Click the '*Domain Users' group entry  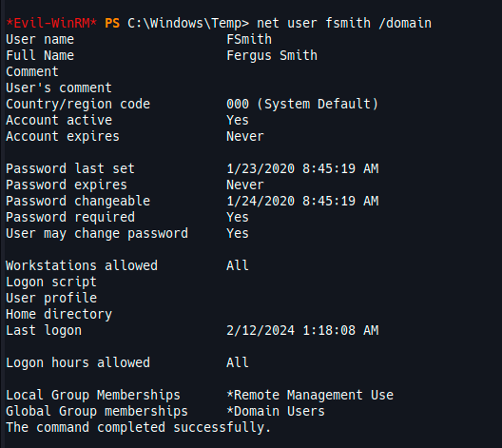point(276,411)
